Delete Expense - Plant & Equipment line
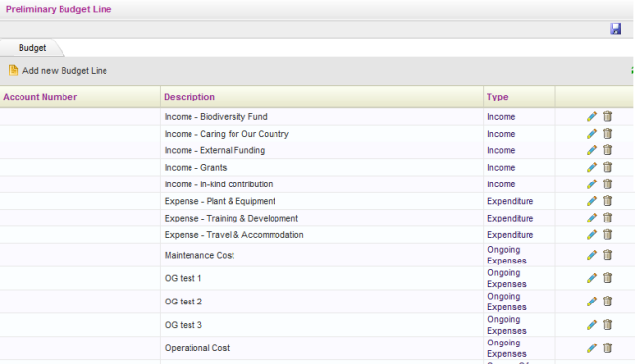Image resolution: width=635 pixels, height=364 pixels. point(607,201)
